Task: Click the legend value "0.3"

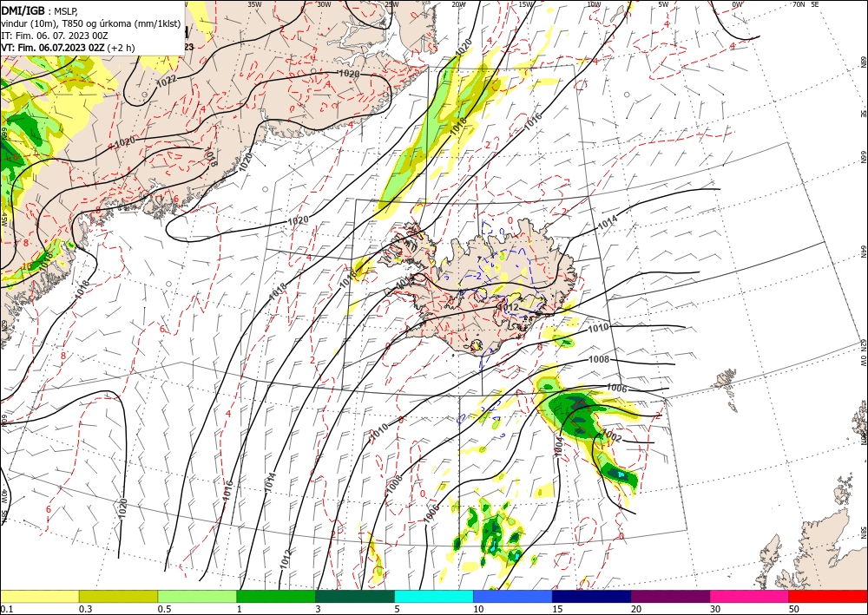Action: point(85,609)
